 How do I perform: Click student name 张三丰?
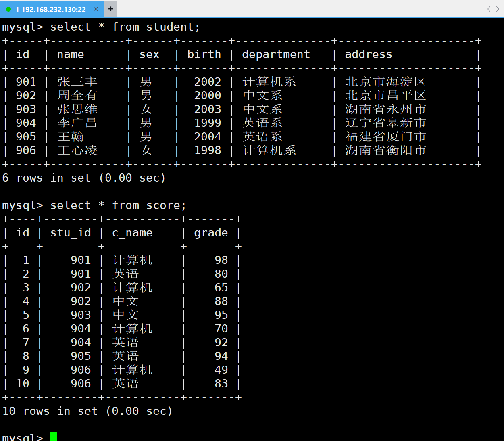[x=77, y=82]
